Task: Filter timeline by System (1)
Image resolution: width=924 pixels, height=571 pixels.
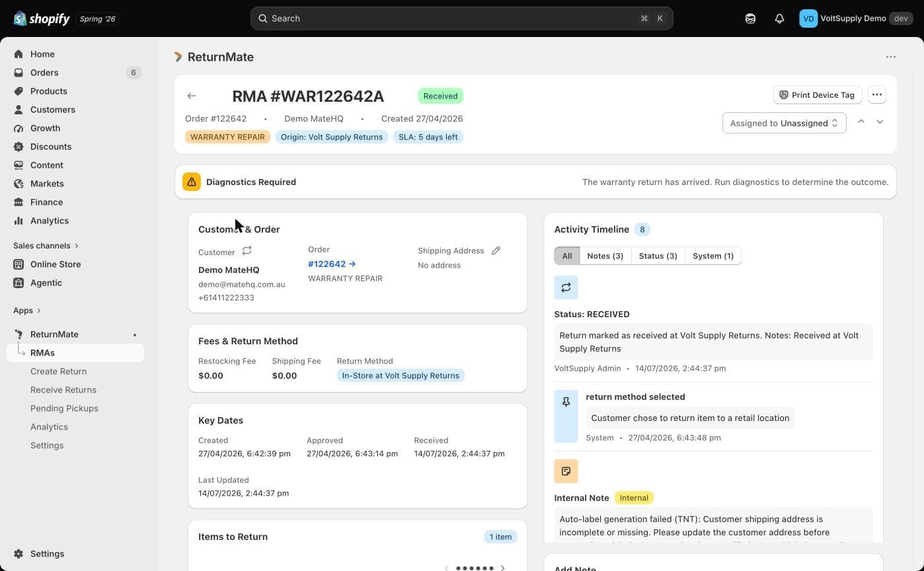Action: (713, 256)
